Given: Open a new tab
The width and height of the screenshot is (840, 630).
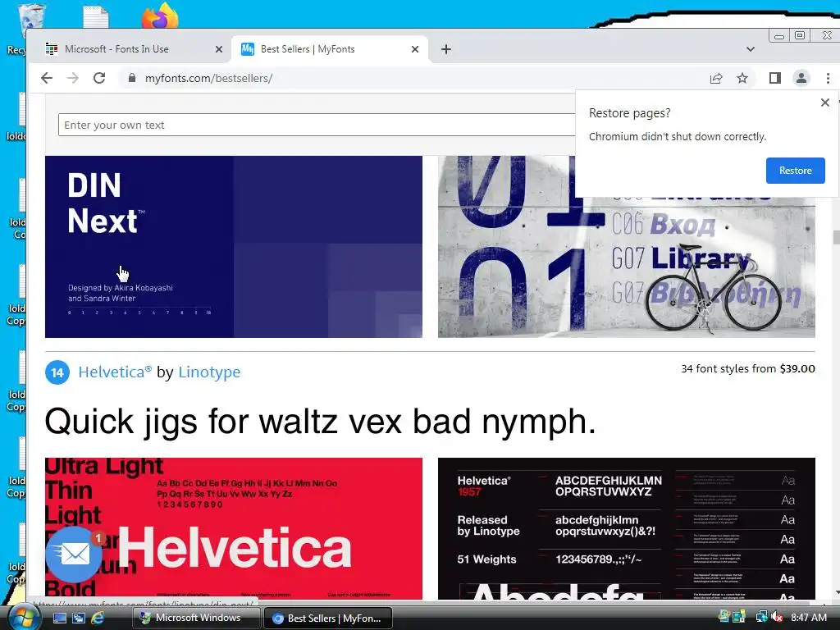Looking at the screenshot, I should 445,49.
